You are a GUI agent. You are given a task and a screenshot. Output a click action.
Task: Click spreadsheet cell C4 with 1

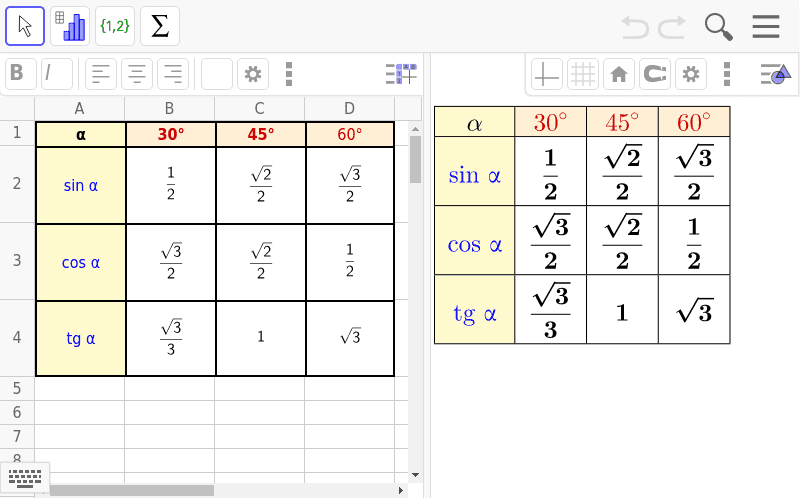coord(261,338)
